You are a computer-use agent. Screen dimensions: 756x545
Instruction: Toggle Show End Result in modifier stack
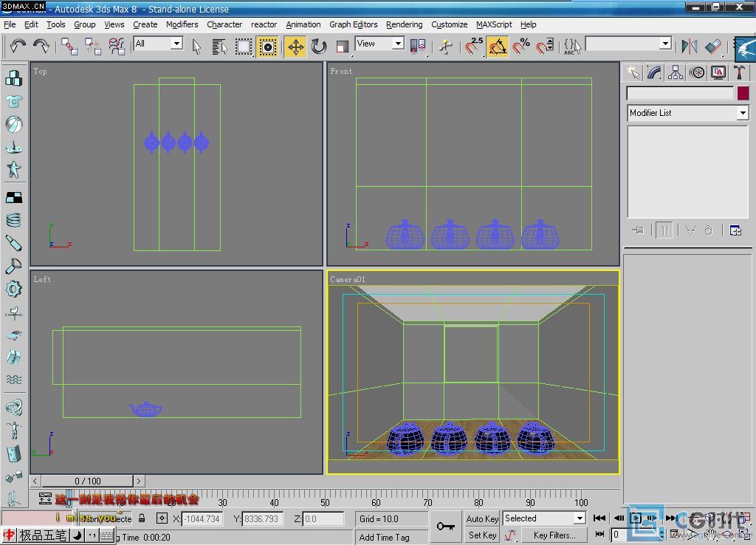point(665,230)
